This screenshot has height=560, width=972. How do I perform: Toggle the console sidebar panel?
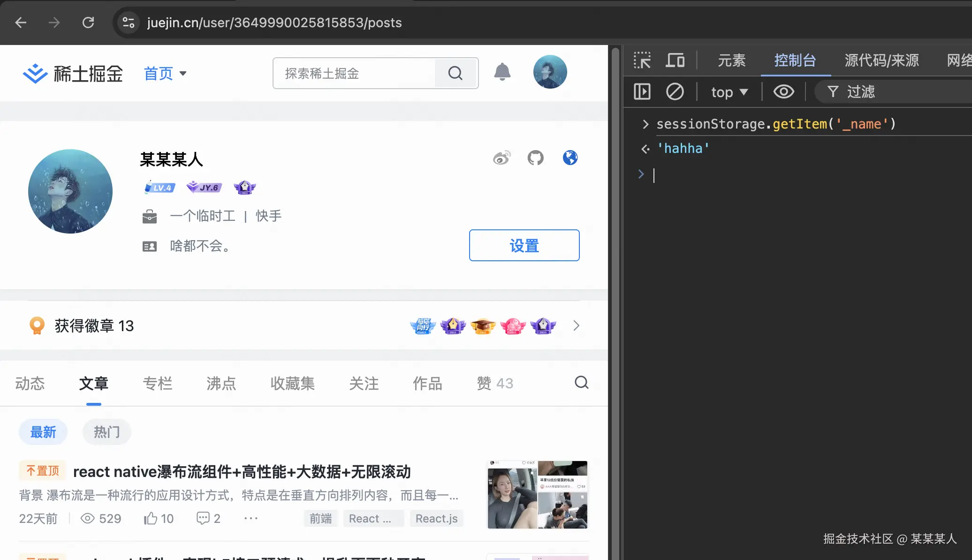tap(642, 91)
